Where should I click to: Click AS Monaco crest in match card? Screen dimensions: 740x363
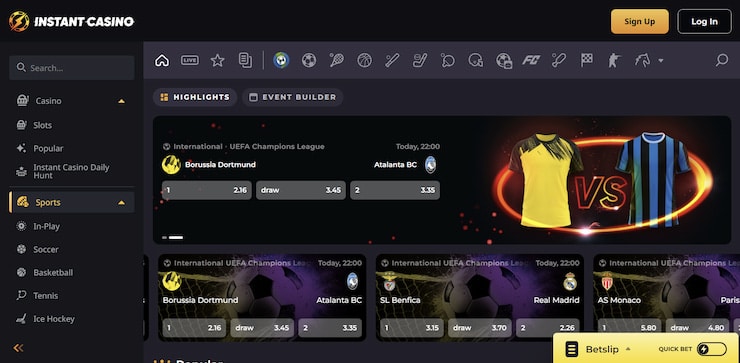point(607,282)
